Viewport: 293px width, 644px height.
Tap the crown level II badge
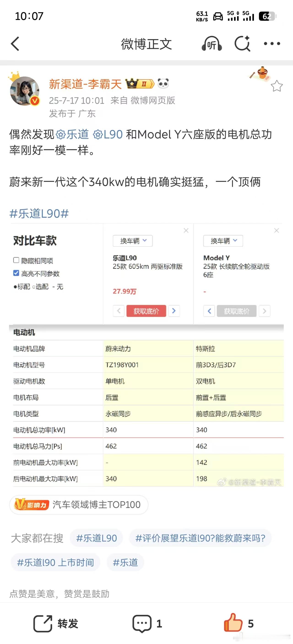tap(140, 84)
